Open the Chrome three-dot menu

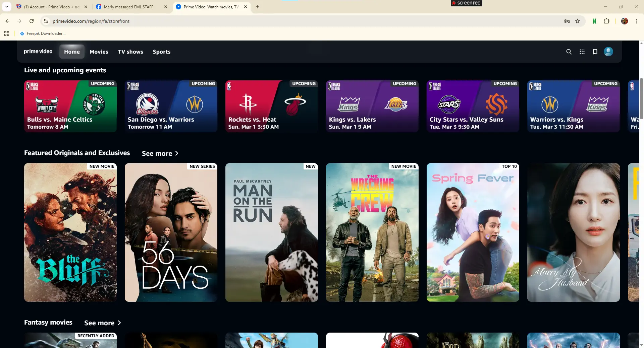637,21
